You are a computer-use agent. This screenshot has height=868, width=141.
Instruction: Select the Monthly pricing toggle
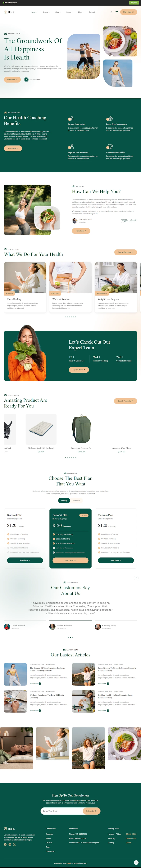[x=64, y=500]
